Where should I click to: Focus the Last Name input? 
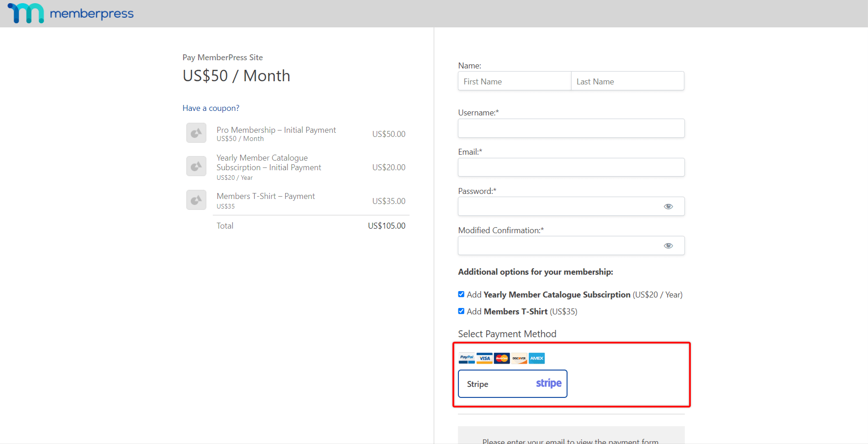(628, 81)
